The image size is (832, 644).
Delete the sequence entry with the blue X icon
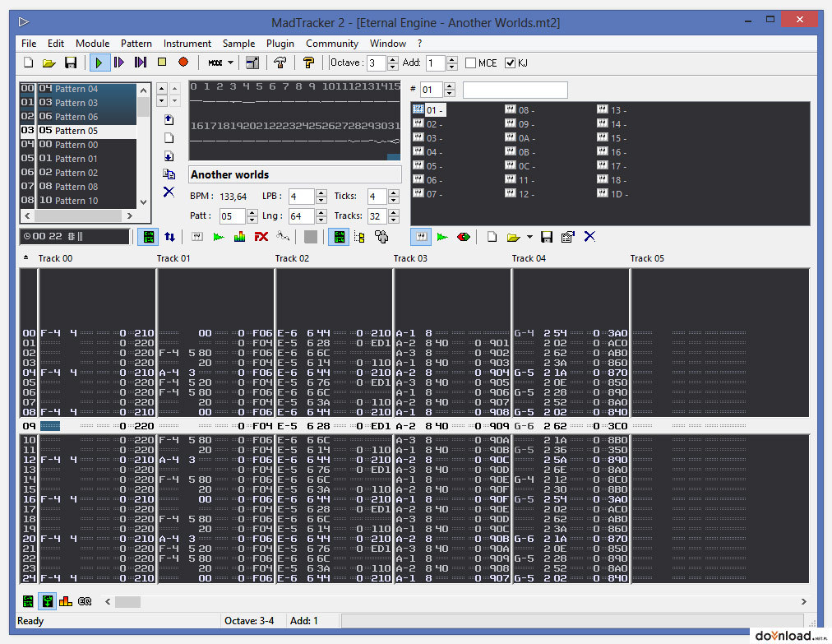coord(169,192)
